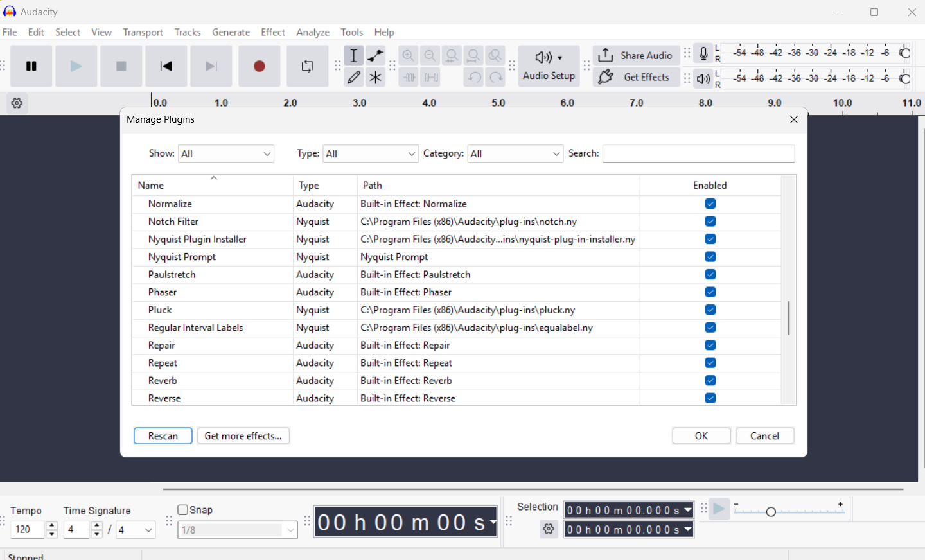925x560 pixels.
Task: Disable the Nyquist Plugin Installer checkbox
Action: coord(710,239)
